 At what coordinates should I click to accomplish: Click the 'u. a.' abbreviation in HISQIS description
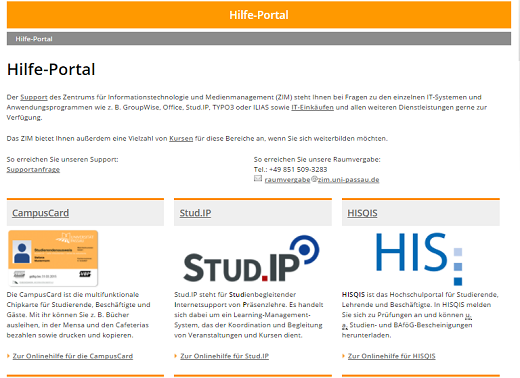[x=468, y=315]
